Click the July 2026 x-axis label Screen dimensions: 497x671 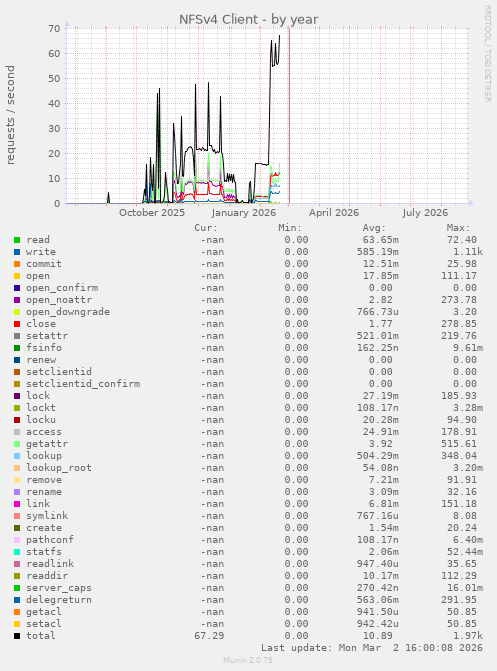coord(425,213)
